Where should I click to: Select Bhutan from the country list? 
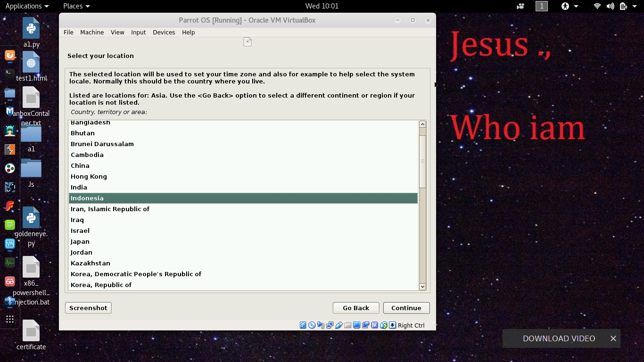243,133
